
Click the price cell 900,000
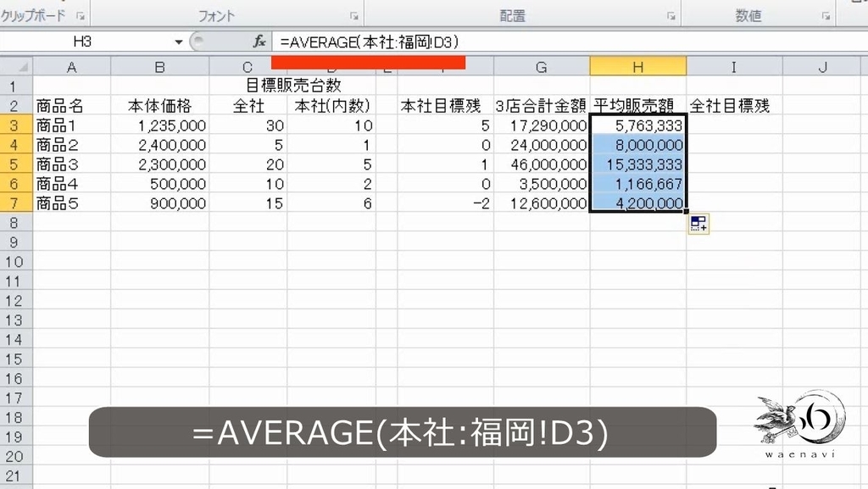[x=160, y=203]
